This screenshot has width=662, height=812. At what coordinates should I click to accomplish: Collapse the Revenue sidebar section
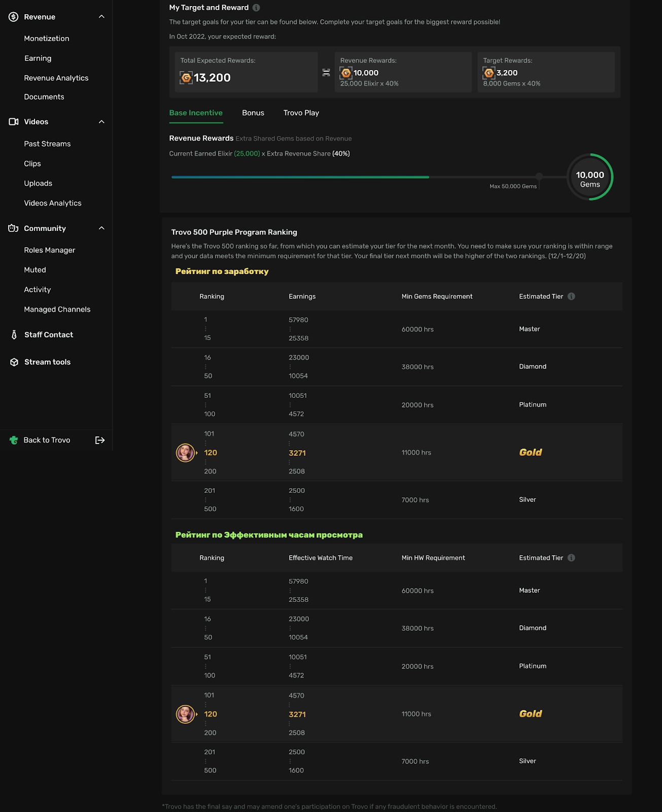pyautogui.click(x=101, y=17)
